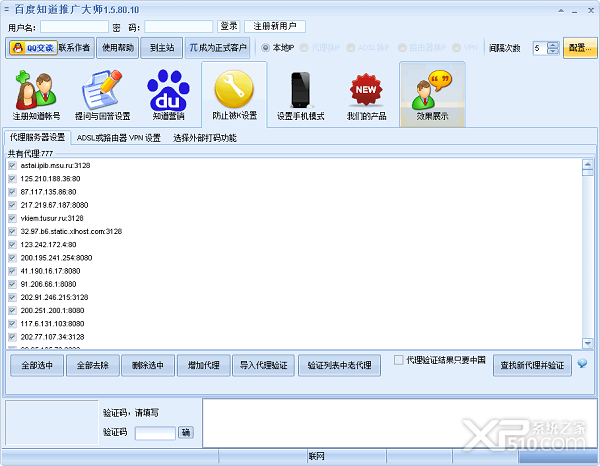Switch to 选择外部打码功能 tab
Viewport: 600px width, 466px height.
click(205, 138)
